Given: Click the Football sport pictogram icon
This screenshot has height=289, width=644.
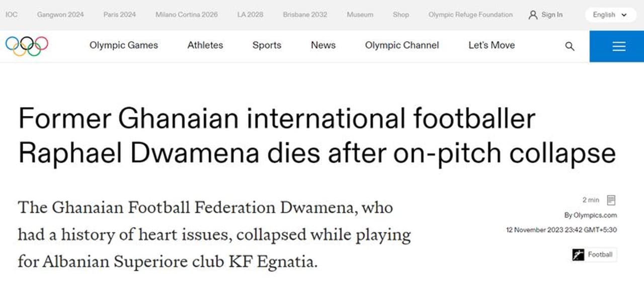Looking at the screenshot, I should tap(578, 255).
